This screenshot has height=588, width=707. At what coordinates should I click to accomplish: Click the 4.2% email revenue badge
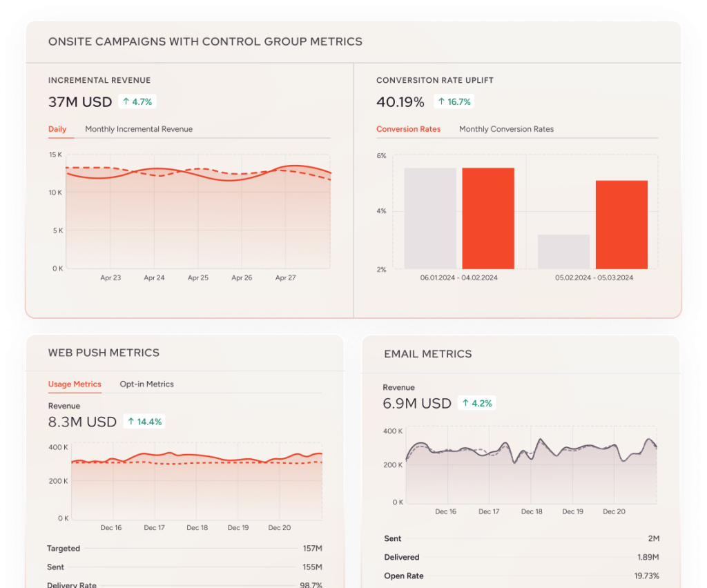(477, 403)
